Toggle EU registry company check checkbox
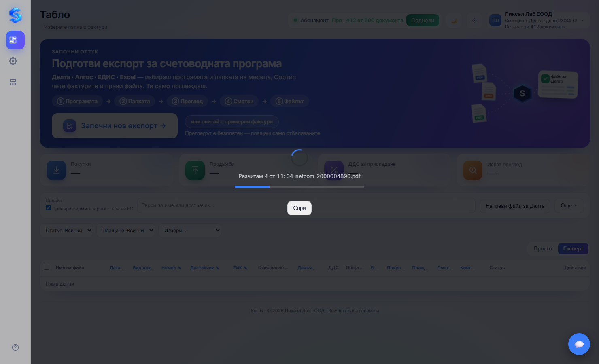The width and height of the screenshot is (599, 364). (x=48, y=208)
